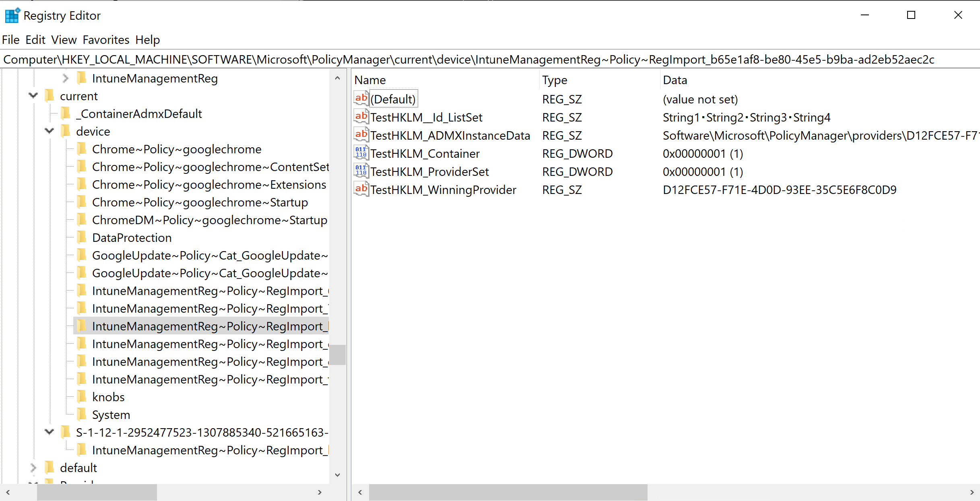Click the binary icon next to TestHKLM_Container
The image size is (980, 501).
click(x=361, y=153)
